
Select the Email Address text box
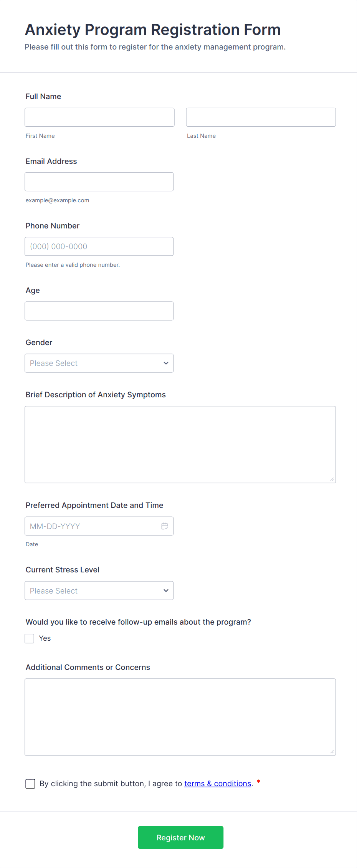(99, 182)
